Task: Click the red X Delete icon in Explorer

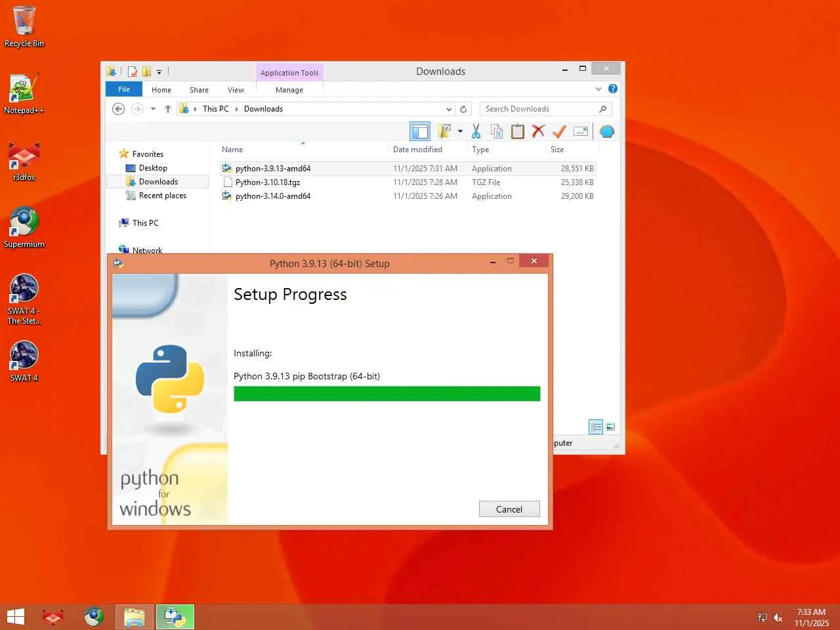Action: click(538, 131)
